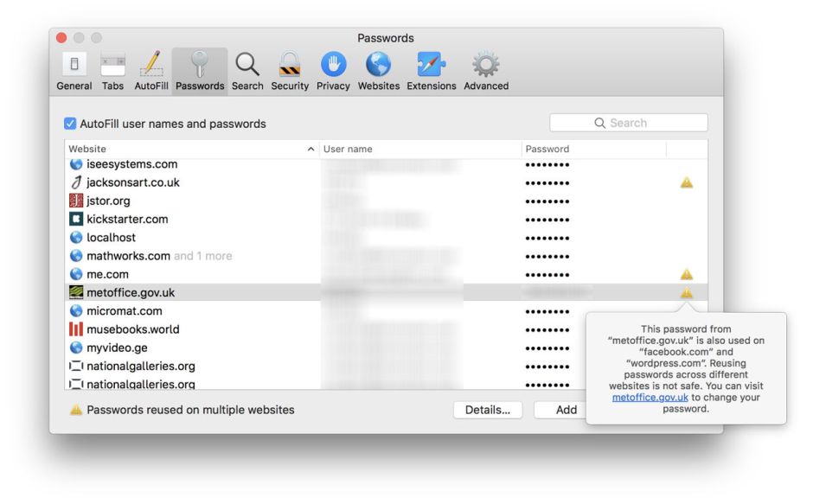Uncheck AutoFill user names and passwords
Image resolution: width=813 pixels, height=504 pixels.
[71, 124]
